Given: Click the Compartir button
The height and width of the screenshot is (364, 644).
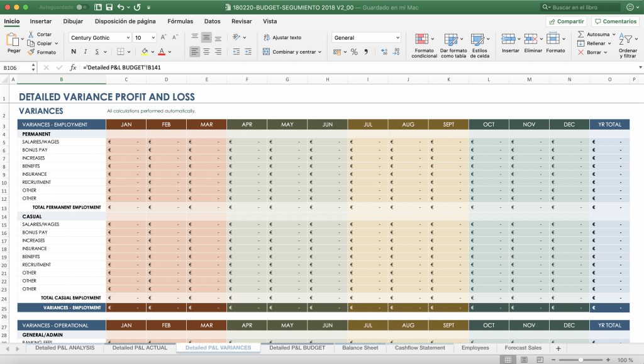Looking at the screenshot, I should pos(567,21).
